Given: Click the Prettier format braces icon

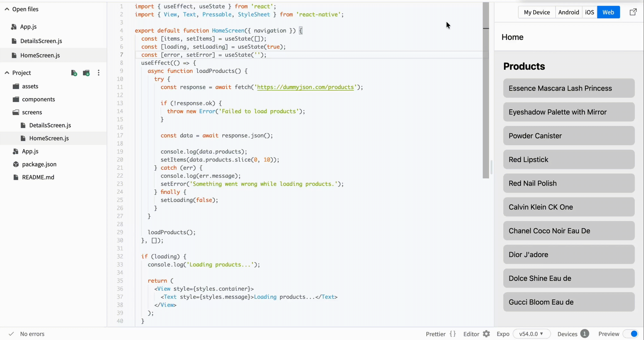Looking at the screenshot, I should pos(453,334).
